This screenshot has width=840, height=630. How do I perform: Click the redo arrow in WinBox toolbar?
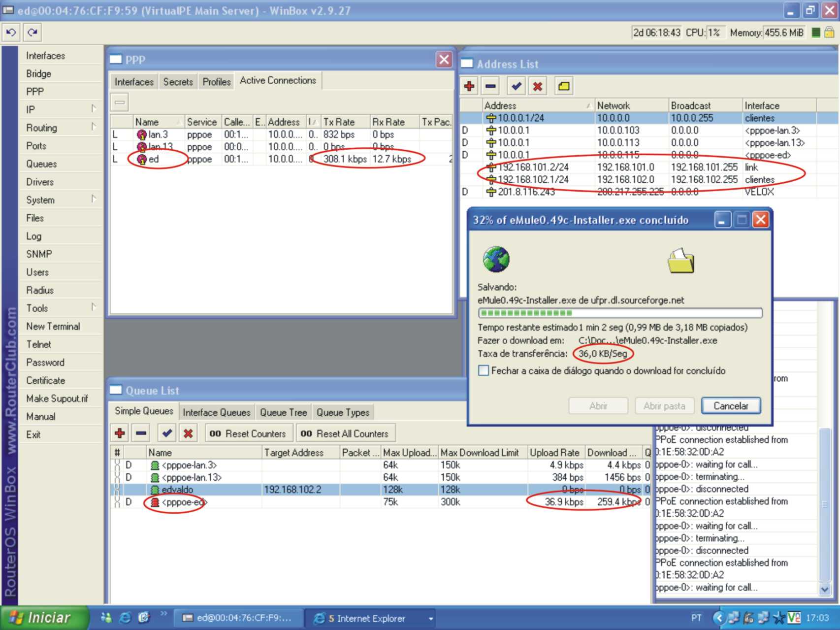(x=32, y=33)
